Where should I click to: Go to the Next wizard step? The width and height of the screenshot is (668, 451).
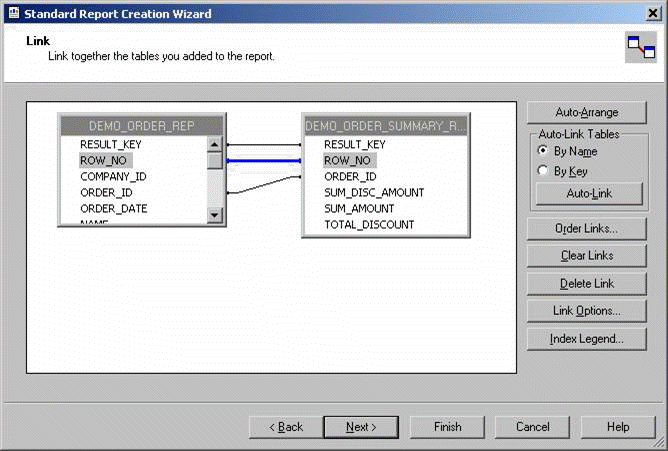click(x=361, y=427)
